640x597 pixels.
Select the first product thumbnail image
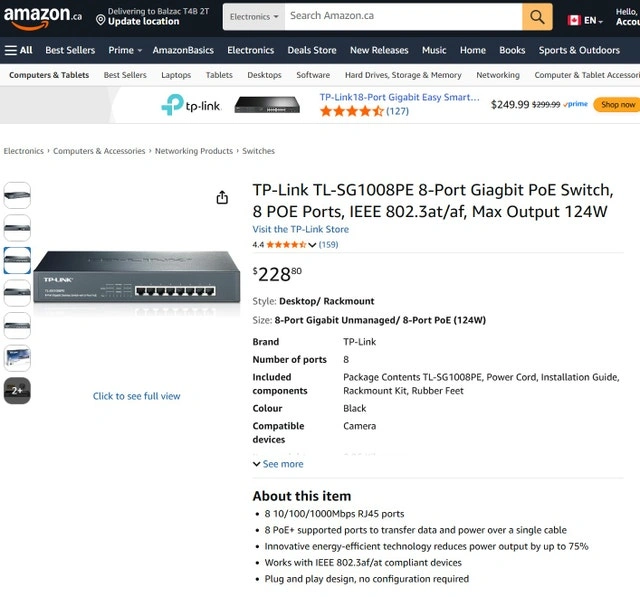[x=18, y=195]
